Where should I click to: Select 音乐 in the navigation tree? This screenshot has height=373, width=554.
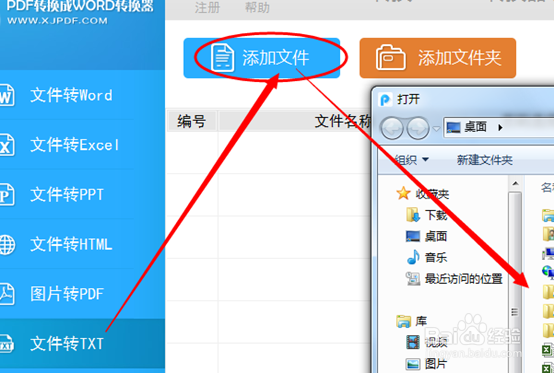436,257
